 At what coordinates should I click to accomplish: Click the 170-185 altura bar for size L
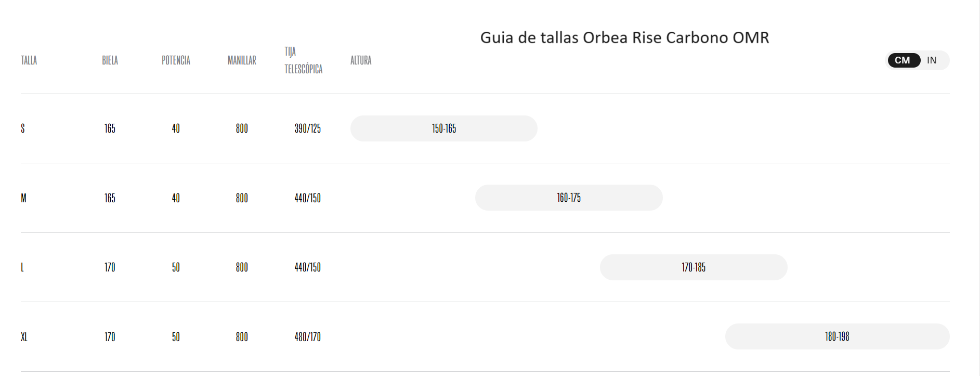point(694,267)
